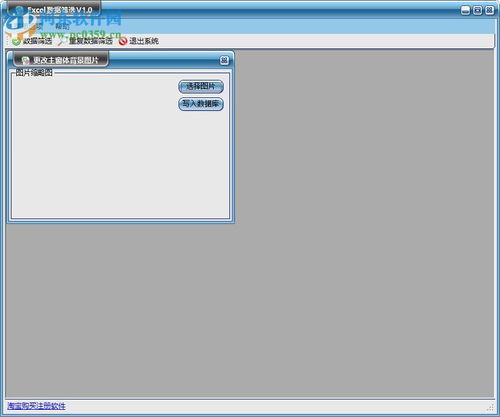Screen dimensions: 500x417
Task: Click the 更改主窗体背景图片 dialog title icon
Action: click(x=25, y=60)
